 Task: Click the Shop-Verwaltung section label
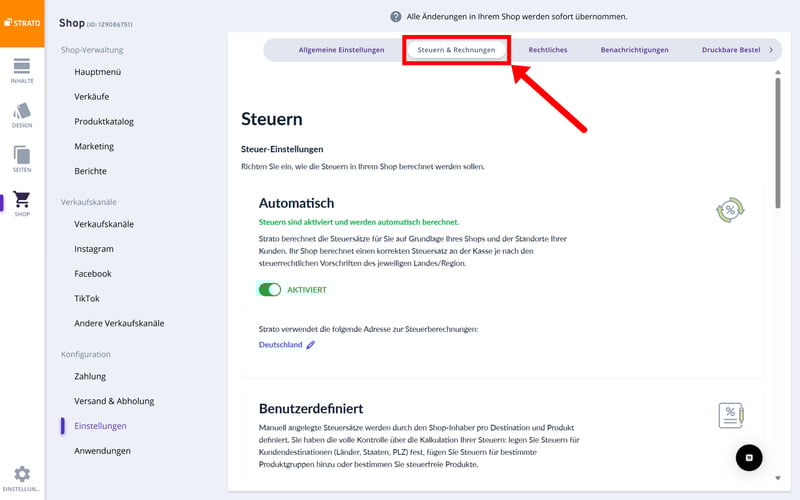[x=92, y=50]
